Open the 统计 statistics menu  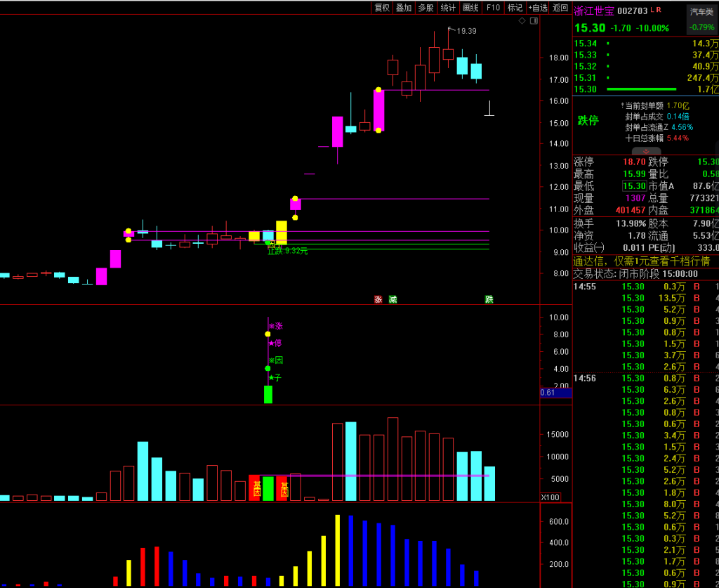448,8
